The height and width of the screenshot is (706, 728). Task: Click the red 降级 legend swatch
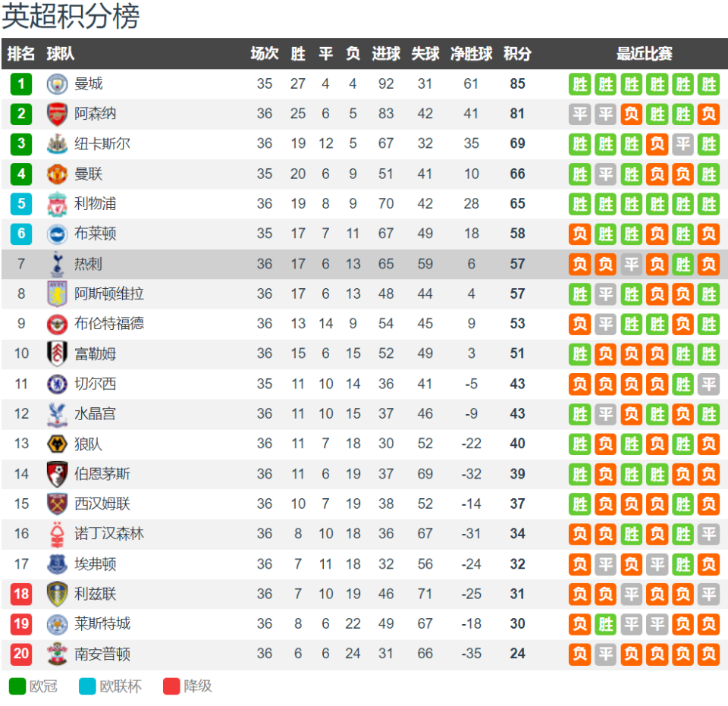(x=171, y=686)
